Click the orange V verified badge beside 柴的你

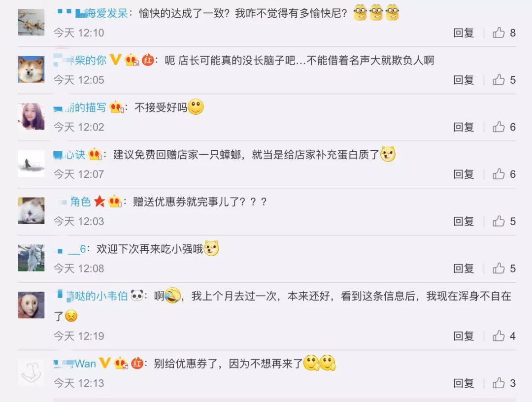(x=115, y=60)
